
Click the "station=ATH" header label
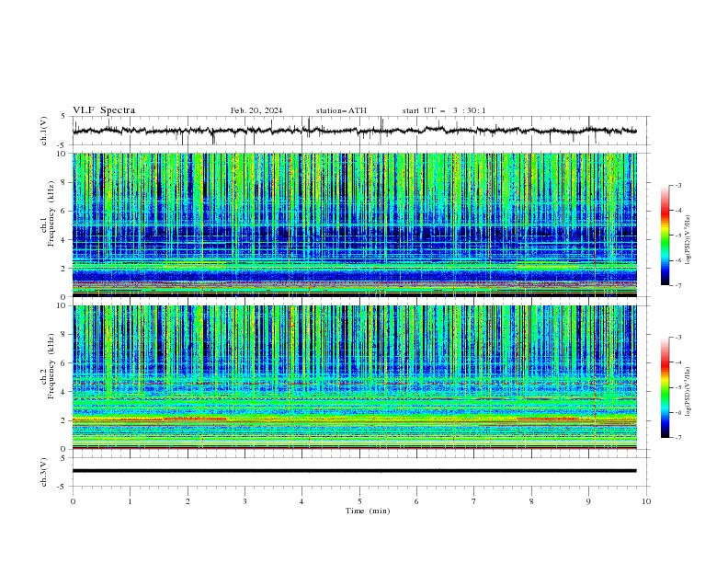click(341, 110)
